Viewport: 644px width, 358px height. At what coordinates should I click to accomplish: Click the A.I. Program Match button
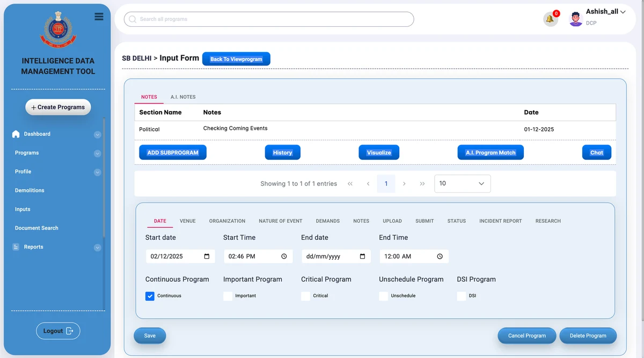[491, 152]
